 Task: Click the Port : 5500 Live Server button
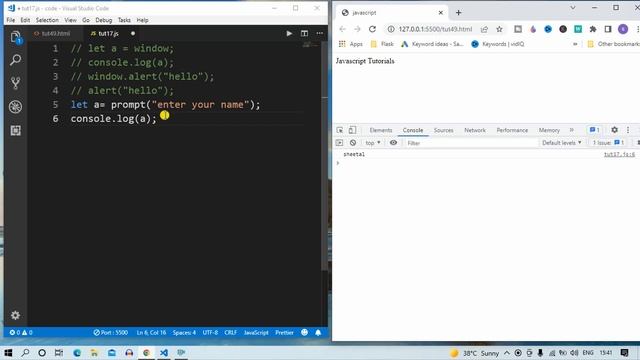point(111,333)
